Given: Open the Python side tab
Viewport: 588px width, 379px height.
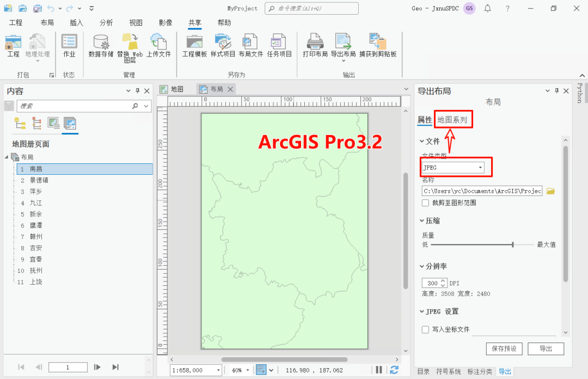Looking at the screenshot, I should (x=580, y=93).
